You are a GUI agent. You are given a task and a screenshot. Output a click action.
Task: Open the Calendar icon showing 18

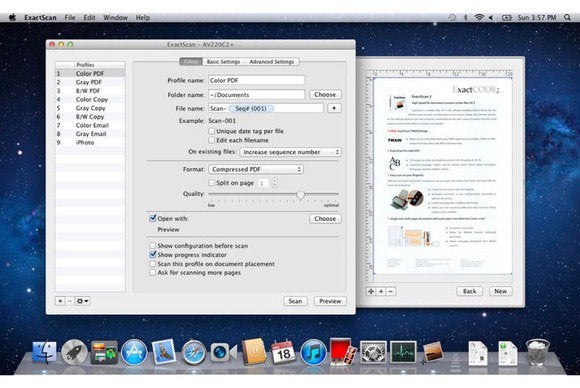click(283, 352)
